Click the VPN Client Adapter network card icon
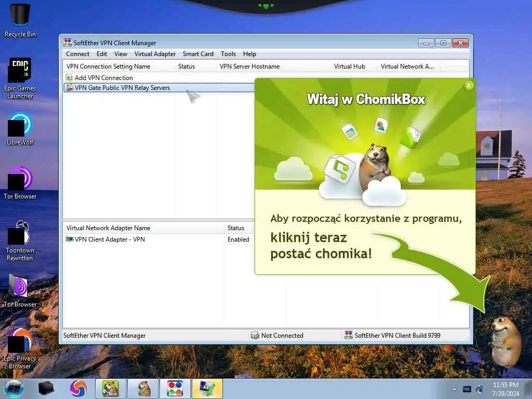Viewport: 532px width, 399px height. point(69,239)
